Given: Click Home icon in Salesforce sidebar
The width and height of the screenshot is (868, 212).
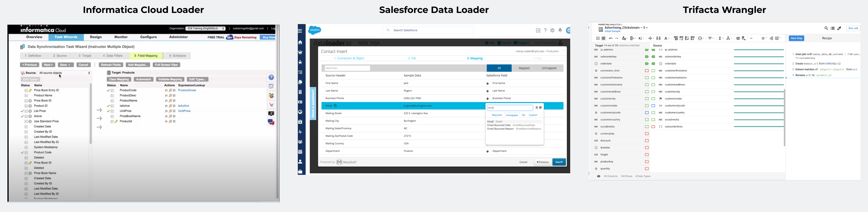Looking at the screenshot, I should point(300,42).
